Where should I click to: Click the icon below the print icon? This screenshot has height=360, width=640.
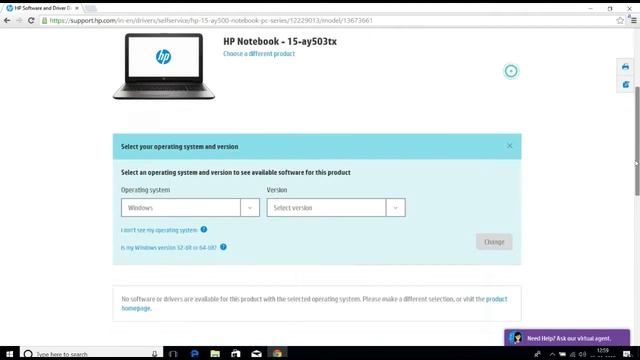(x=625, y=84)
